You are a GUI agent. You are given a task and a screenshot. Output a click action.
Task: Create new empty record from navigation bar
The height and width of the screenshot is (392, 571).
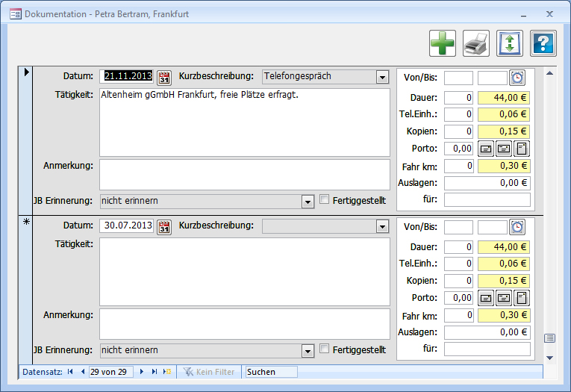point(167,372)
